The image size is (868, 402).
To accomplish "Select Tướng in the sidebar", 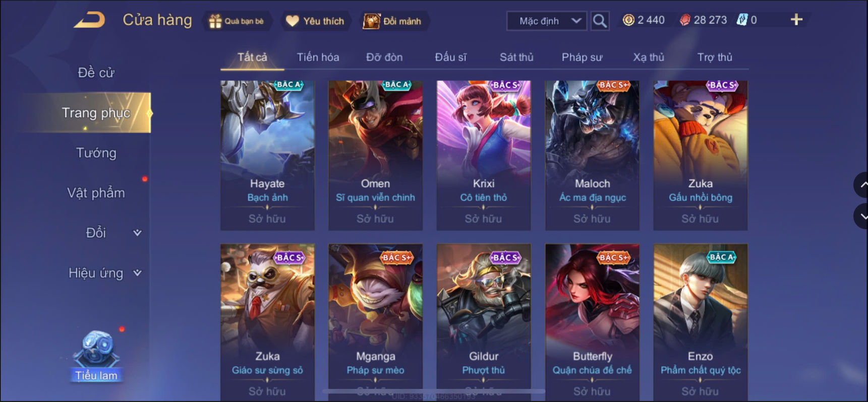I will point(96,153).
